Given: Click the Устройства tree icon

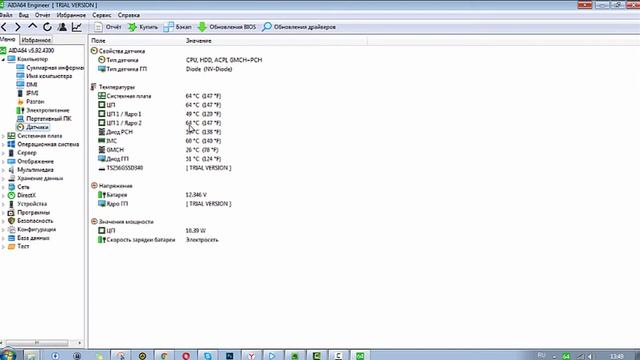Looking at the screenshot, I should (11, 204).
